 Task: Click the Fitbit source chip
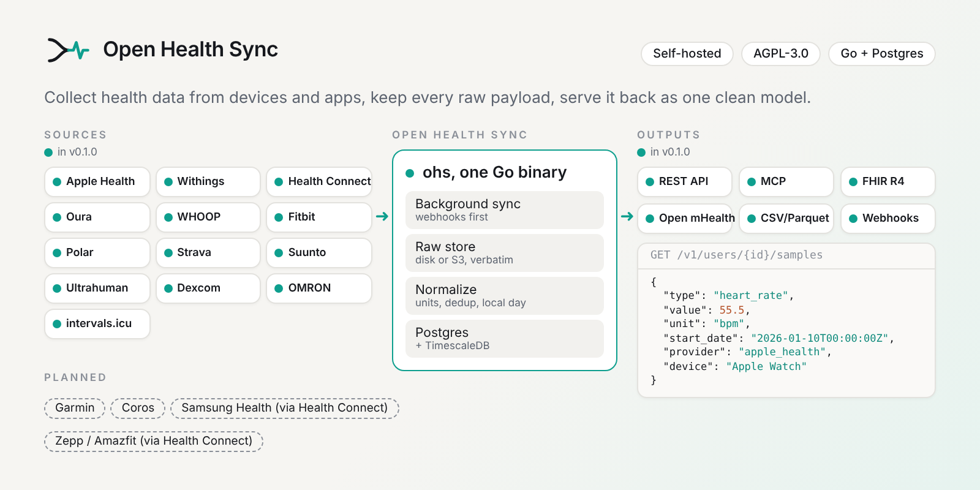319,217
